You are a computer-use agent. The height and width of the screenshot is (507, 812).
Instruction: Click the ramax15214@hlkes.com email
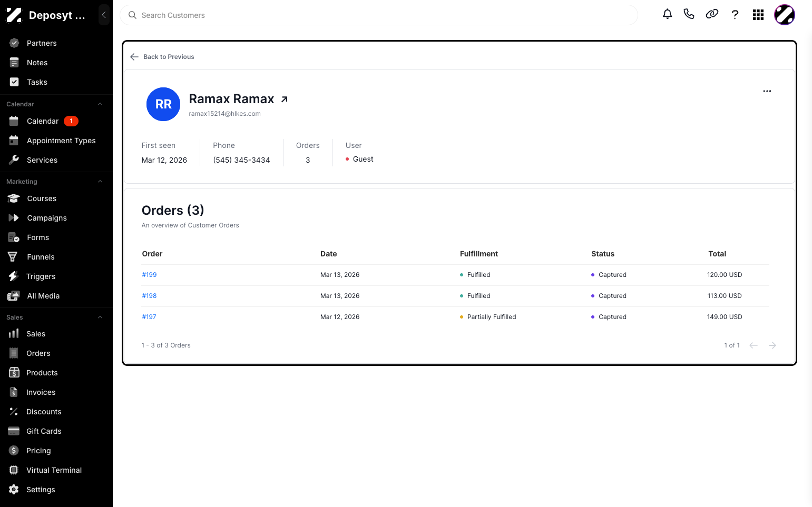(x=225, y=114)
